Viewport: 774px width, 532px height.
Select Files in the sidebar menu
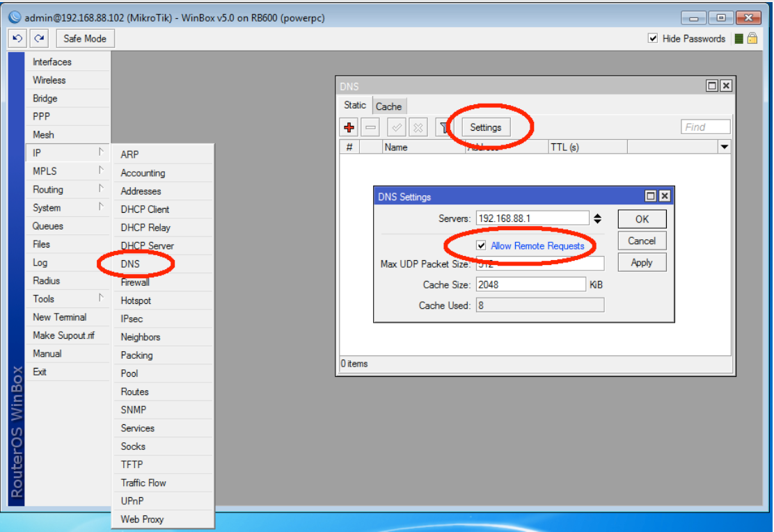pyautogui.click(x=68, y=244)
